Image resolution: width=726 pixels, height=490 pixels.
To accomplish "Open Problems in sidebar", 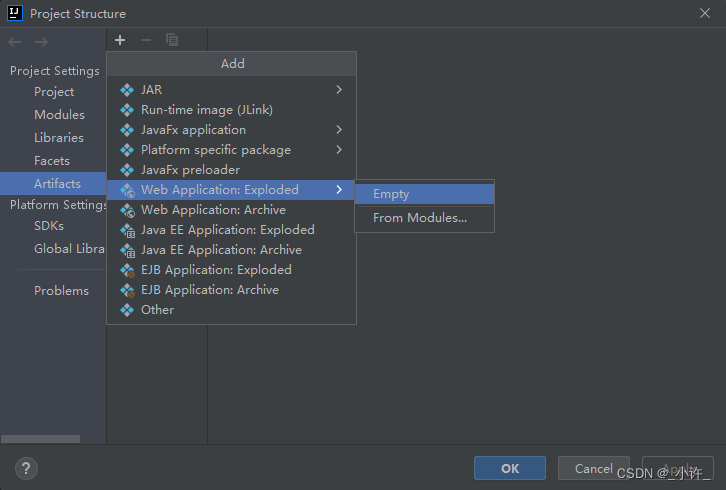I will pyautogui.click(x=53, y=290).
